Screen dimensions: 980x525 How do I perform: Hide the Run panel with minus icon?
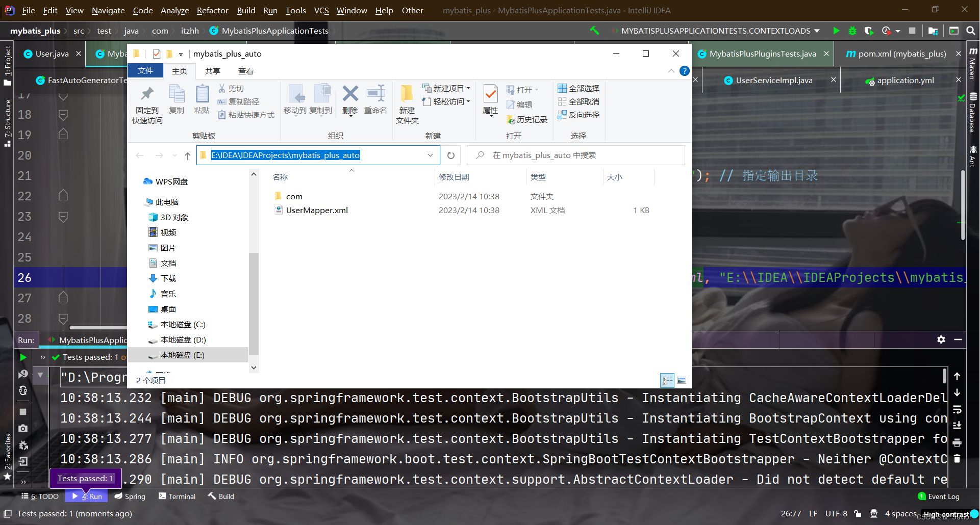click(958, 339)
